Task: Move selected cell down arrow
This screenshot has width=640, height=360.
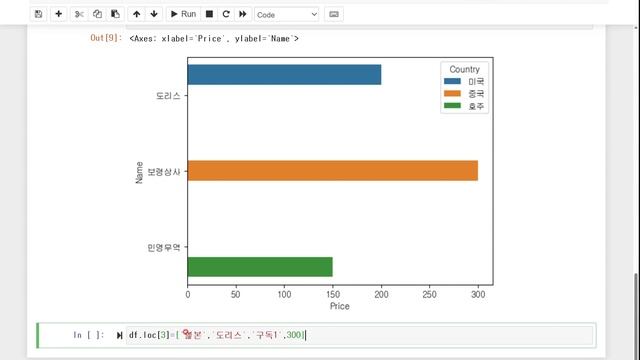Action: pos(154,14)
